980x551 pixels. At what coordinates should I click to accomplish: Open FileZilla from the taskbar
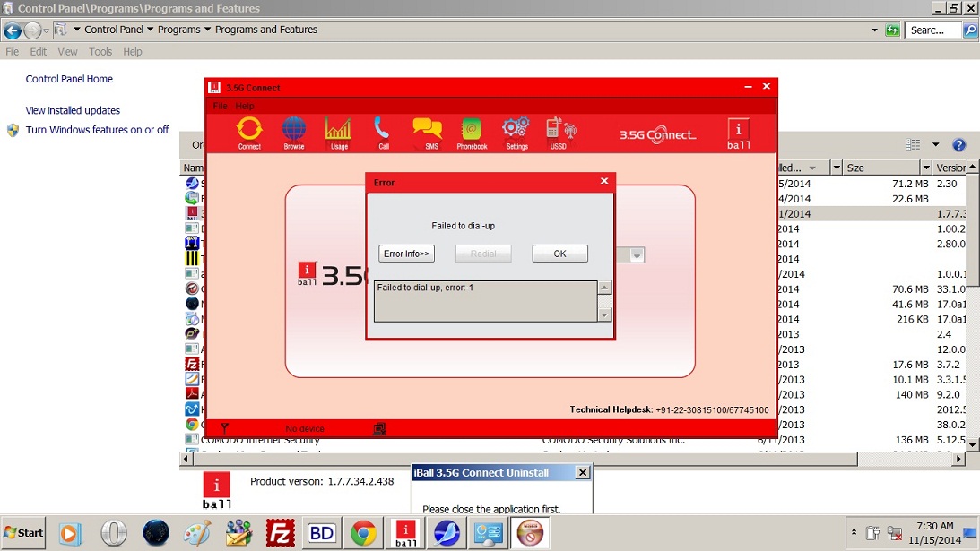pos(281,533)
